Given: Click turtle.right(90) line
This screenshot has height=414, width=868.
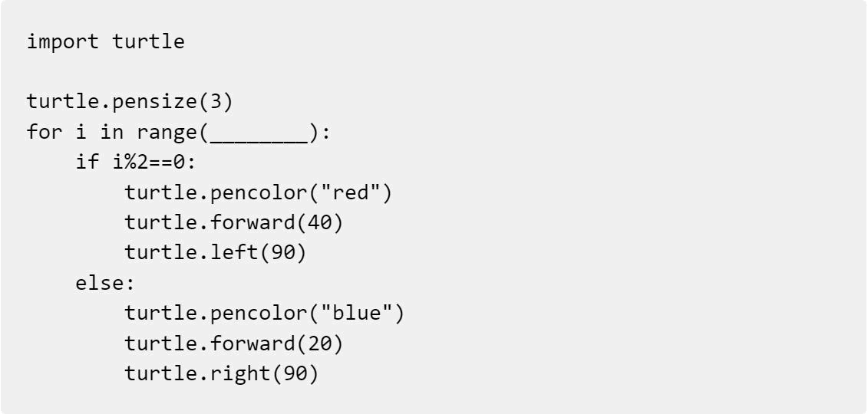Looking at the screenshot, I should [222, 373].
